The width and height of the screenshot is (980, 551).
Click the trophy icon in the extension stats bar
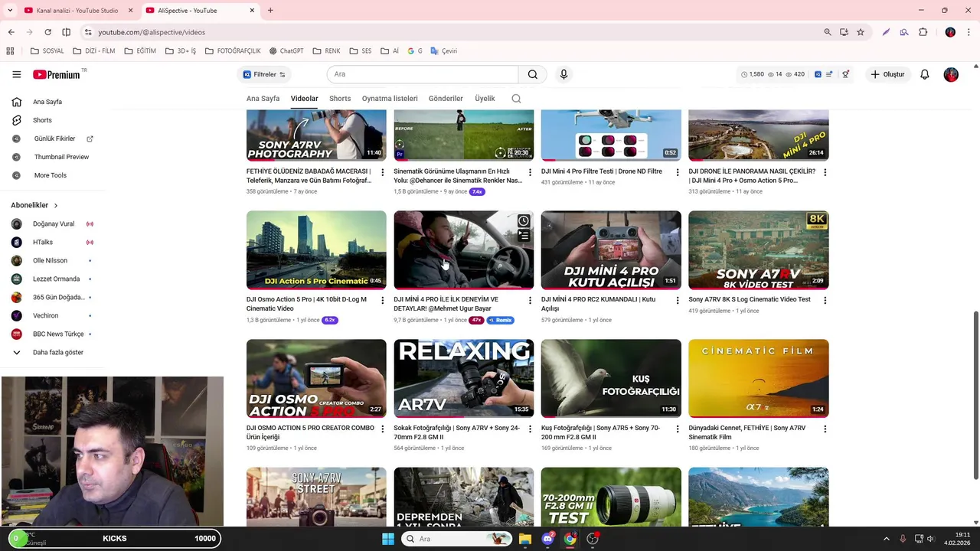(845, 74)
